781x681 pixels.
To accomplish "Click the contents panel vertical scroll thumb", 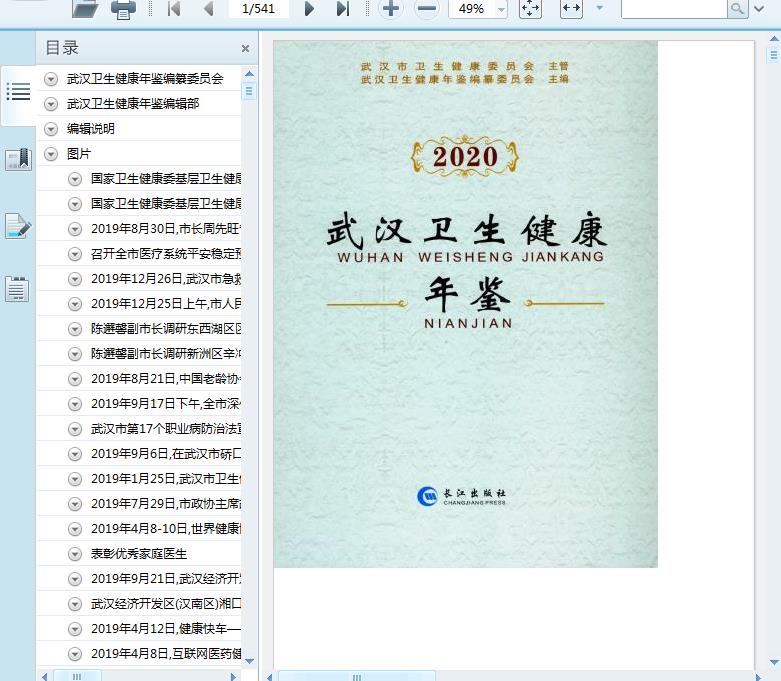I will (x=250, y=91).
